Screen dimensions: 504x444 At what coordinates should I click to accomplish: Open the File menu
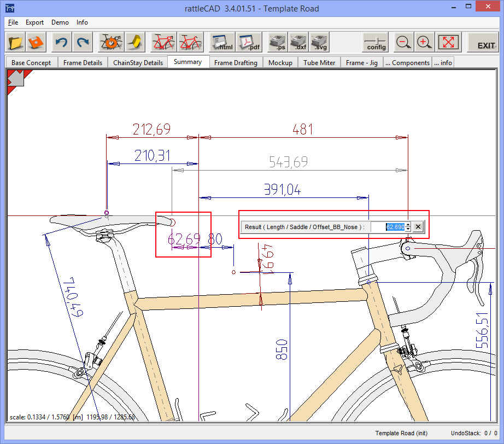pyautogui.click(x=13, y=22)
